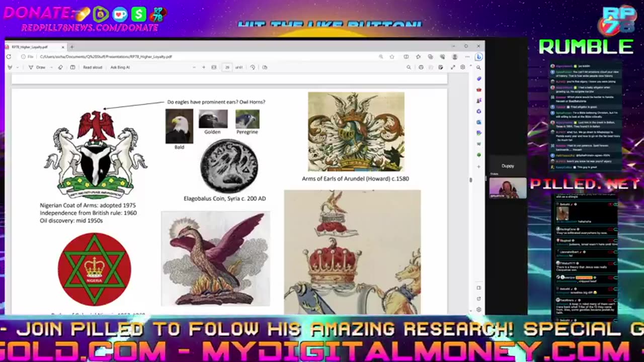Open Edge Settings and more menu

pos(467,57)
